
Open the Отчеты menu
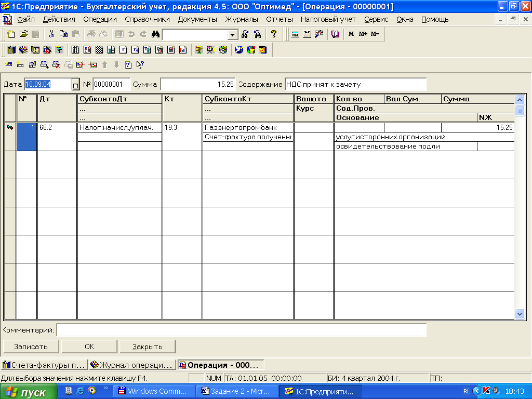pyautogui.click(x=279, y=19)
